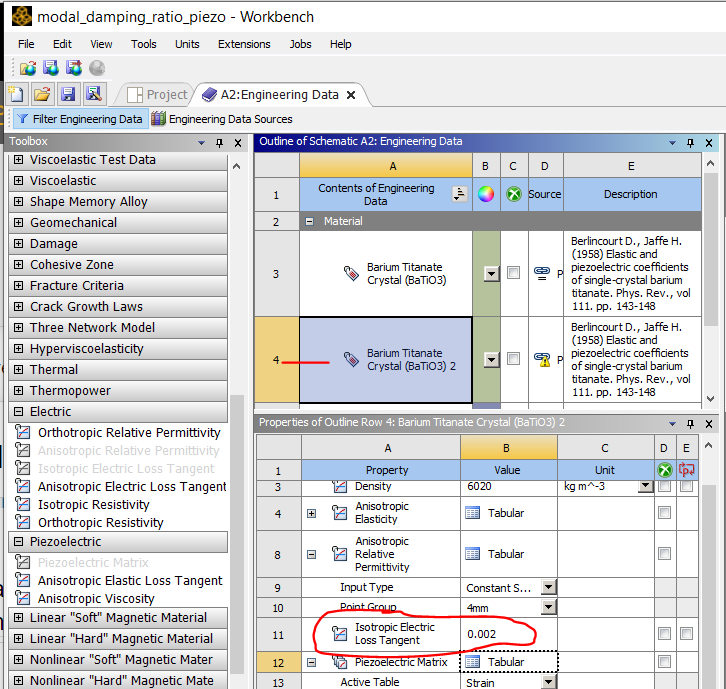Screen dimensions: 726x689
Task: Click the Toolbox vertical scrollbar up arrow
Action: click(x=237, y=166)
